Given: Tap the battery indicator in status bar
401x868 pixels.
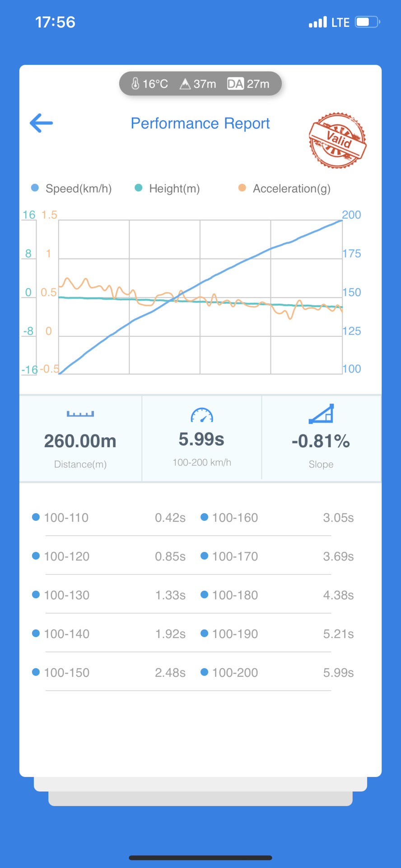Looking at the screenshot, I should (368, 22).
